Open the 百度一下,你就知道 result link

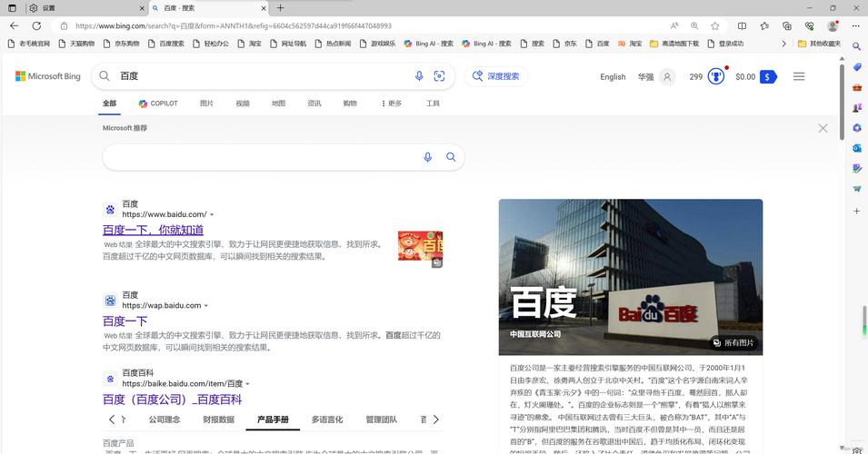point(153,230)
